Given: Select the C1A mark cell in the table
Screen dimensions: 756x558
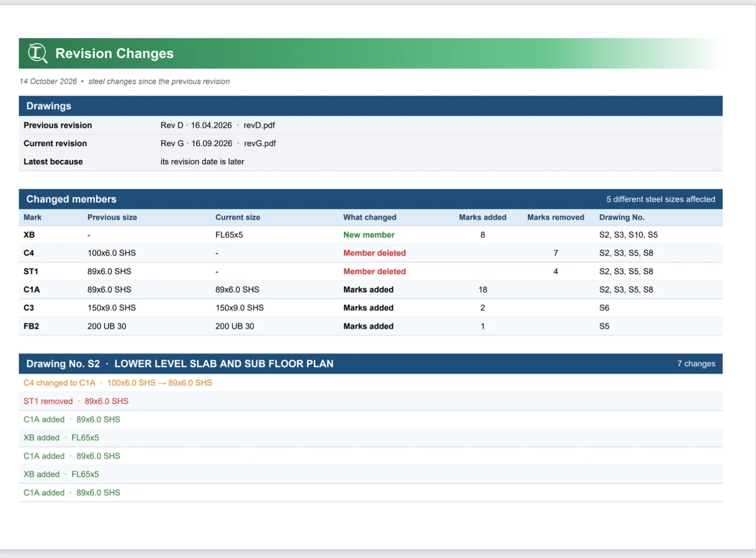Looking at the screenshot, I should point(32,290).
